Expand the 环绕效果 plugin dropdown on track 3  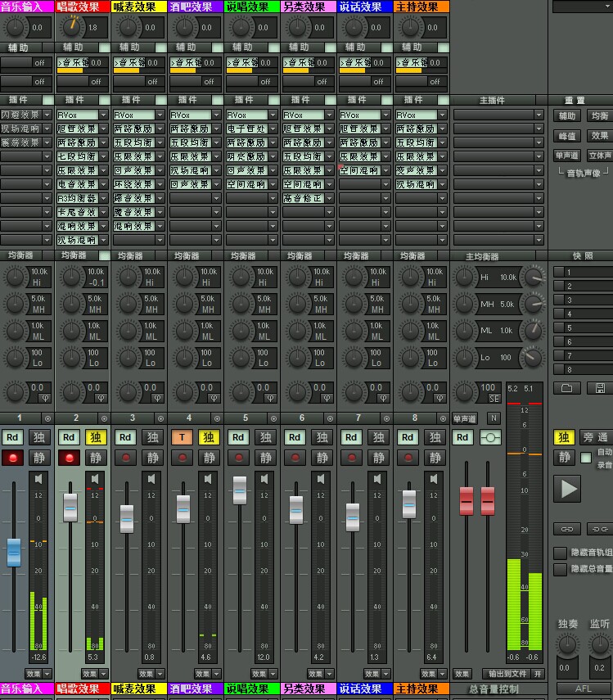(x=160, y=184)
